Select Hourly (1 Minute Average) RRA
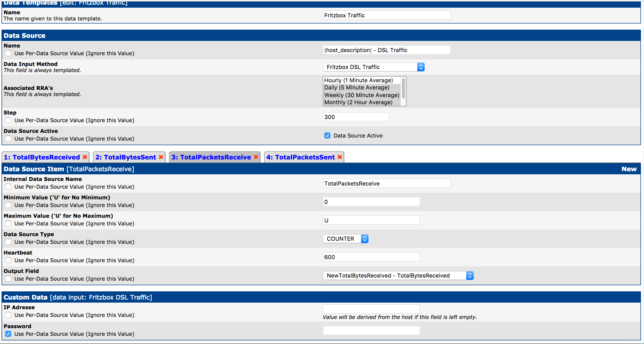Image resolution: width=644 pixels, height=344 pixels. pos(362,80)
